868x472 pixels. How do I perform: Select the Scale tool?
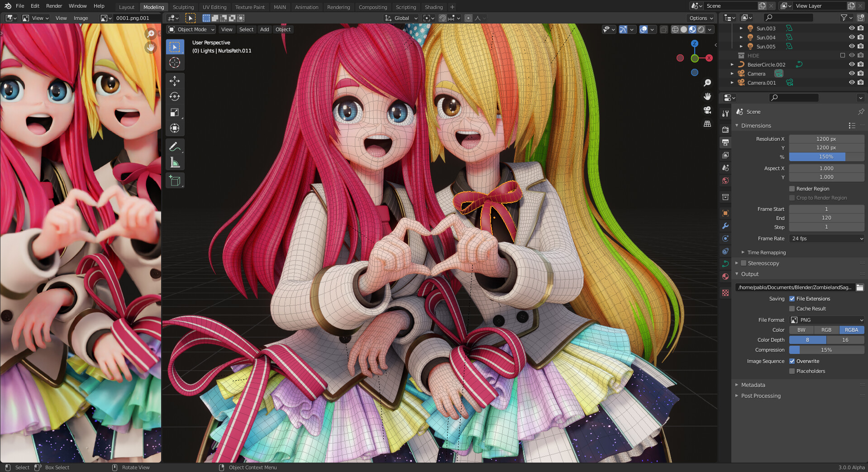point(175,112)
